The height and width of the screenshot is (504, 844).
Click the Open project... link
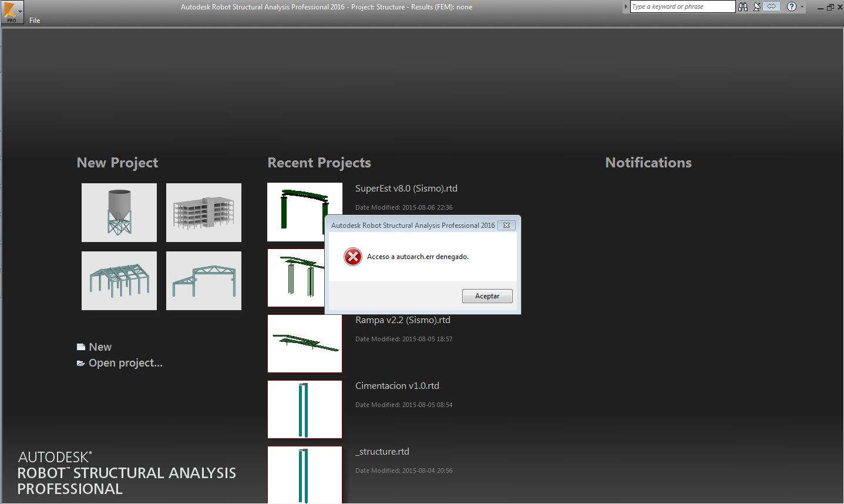[x=126, y=363]
